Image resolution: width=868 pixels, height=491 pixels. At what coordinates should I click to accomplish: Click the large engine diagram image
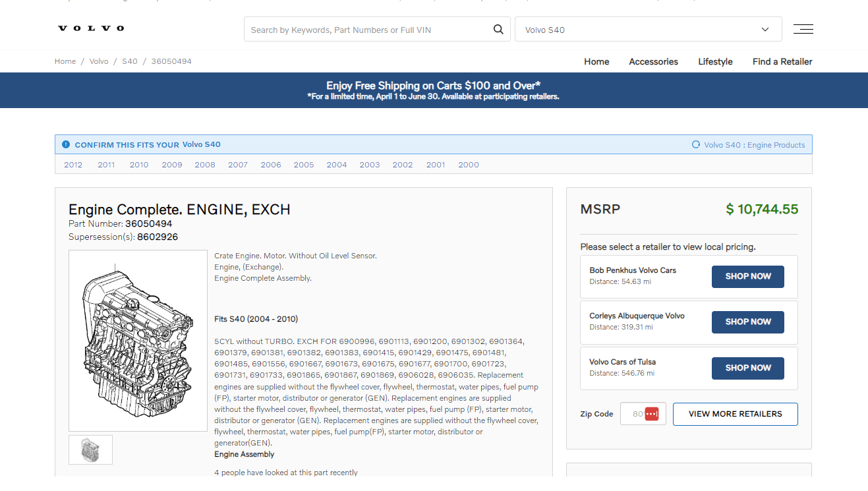pyautogui.click(x=138, y=341)
